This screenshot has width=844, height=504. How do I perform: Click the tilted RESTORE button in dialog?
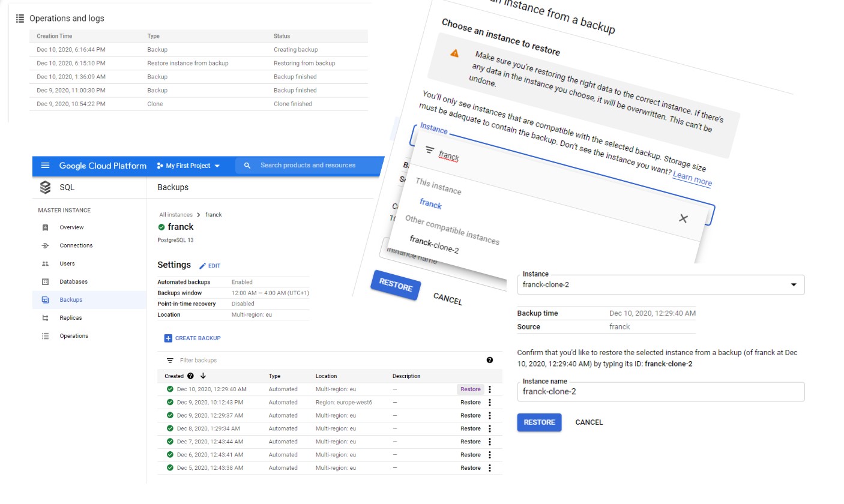[396, 285]
